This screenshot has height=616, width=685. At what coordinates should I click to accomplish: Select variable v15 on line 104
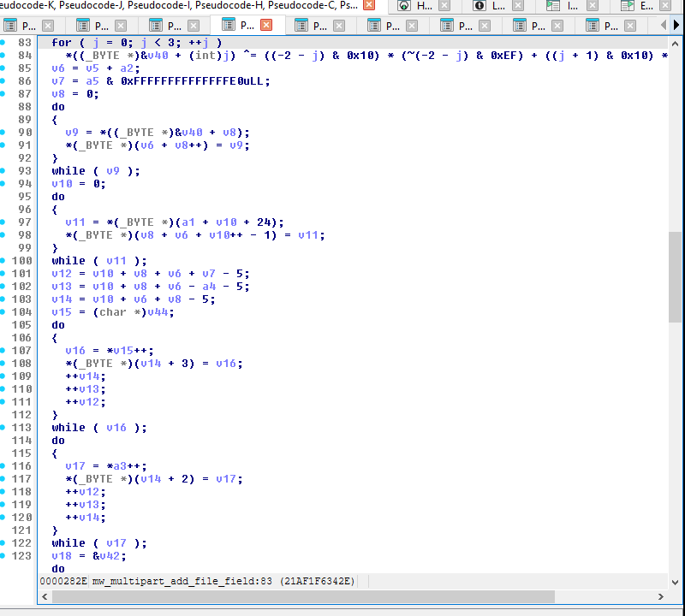(61, 311)
